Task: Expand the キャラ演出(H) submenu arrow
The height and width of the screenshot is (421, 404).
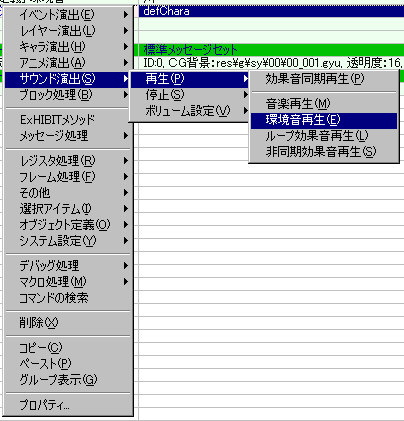Action: coord(126,46)
